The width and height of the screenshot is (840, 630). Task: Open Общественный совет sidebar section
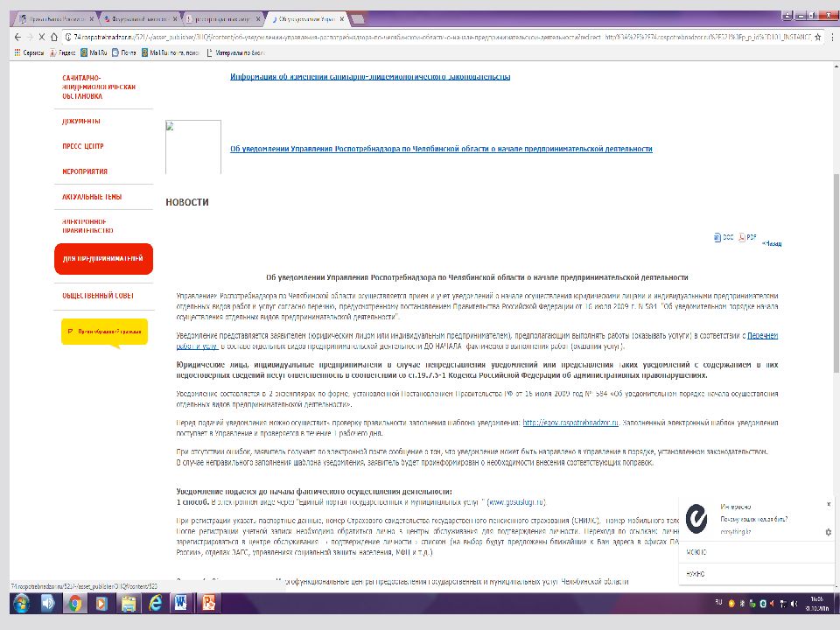click(98, 296)
